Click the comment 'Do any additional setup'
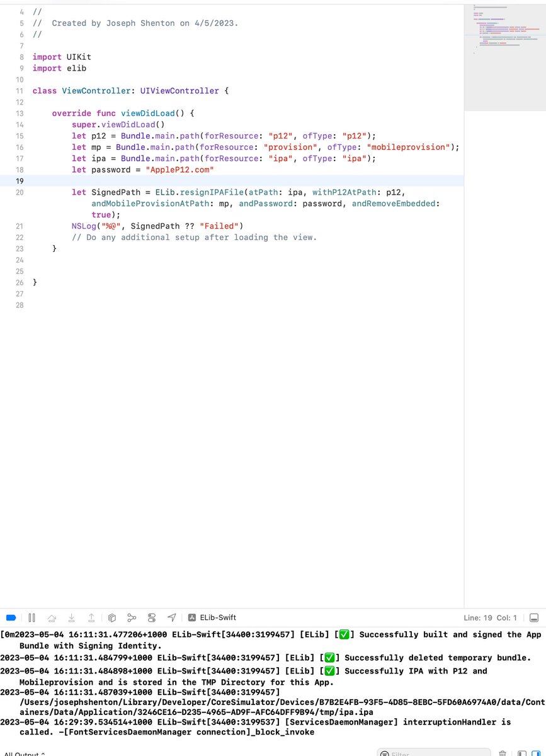The width and height of the screenshot is (546, 756). click(x=194, y=238)
